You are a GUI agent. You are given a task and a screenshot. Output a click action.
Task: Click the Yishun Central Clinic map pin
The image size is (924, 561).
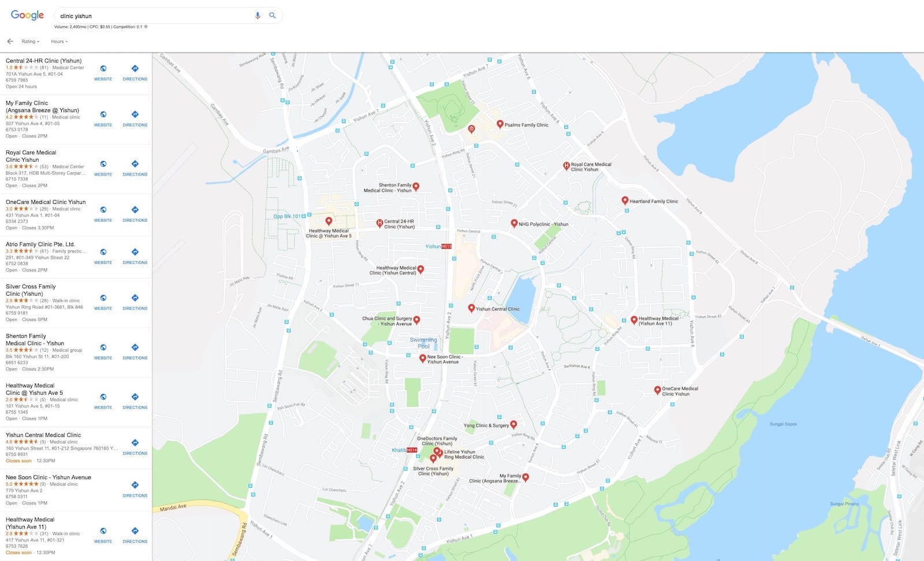471,308
